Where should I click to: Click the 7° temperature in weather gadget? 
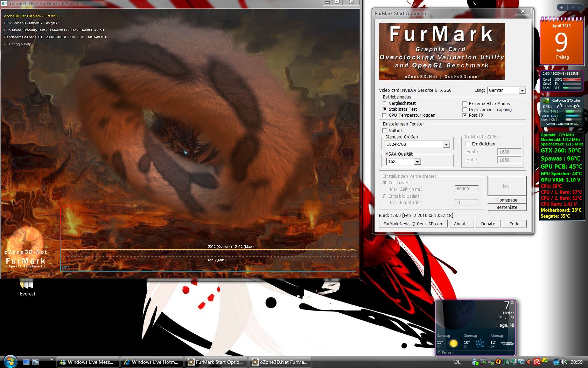click(509, 305)
